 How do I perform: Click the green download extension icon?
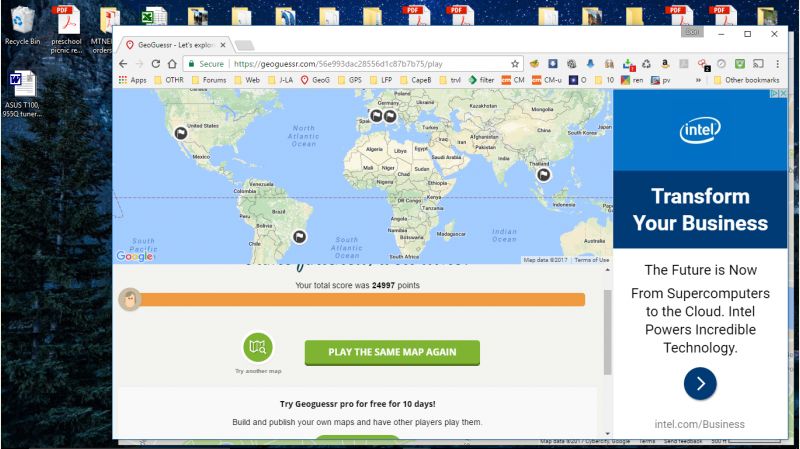pos(628,64)
